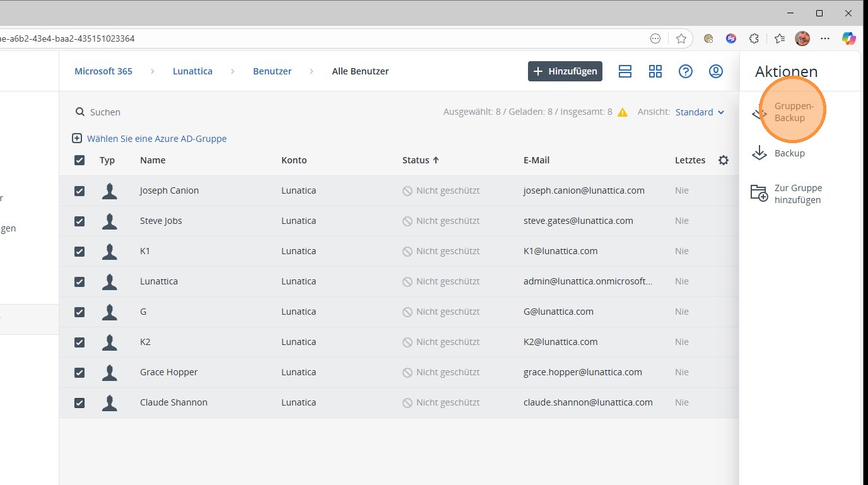Open column settings gear icon
This screenshot has height=485, width=868.
coord(724,160)
